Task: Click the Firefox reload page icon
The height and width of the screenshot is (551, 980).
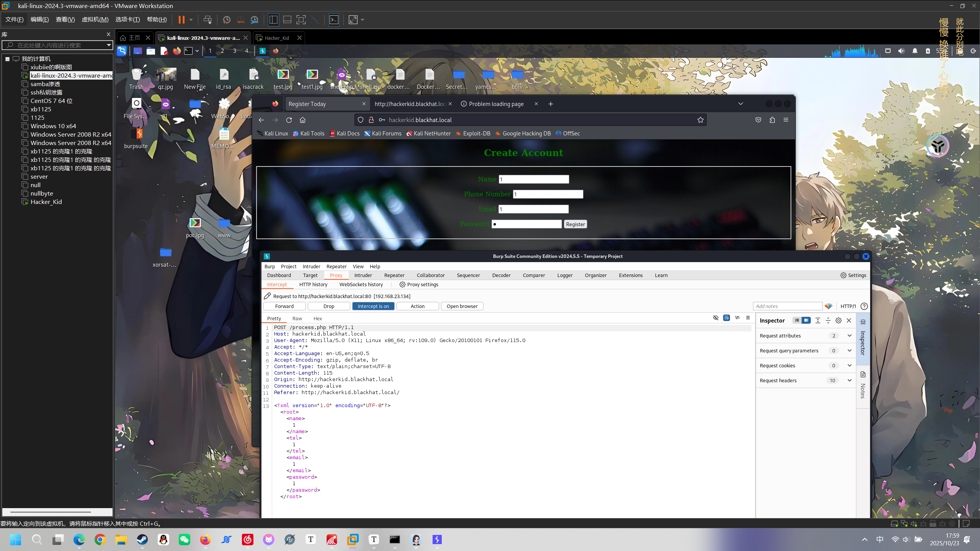Action: coord(289,120)
